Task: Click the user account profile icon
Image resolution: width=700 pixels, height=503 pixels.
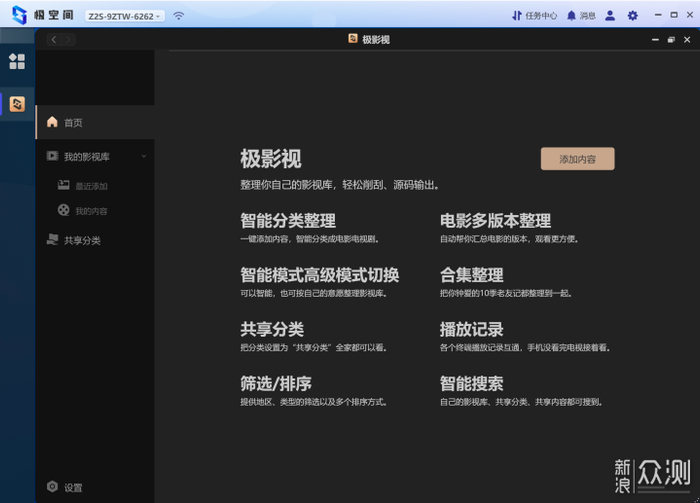Action: (610, 16)
